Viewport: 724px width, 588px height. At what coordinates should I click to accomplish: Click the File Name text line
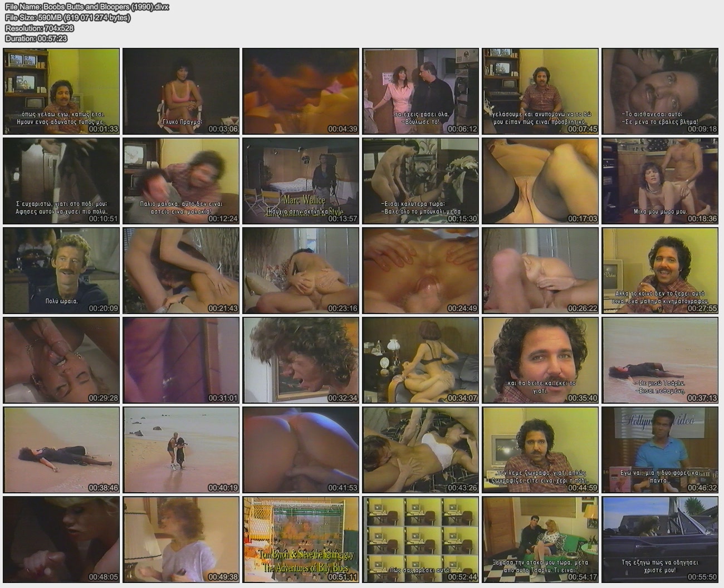coord(87,7)
